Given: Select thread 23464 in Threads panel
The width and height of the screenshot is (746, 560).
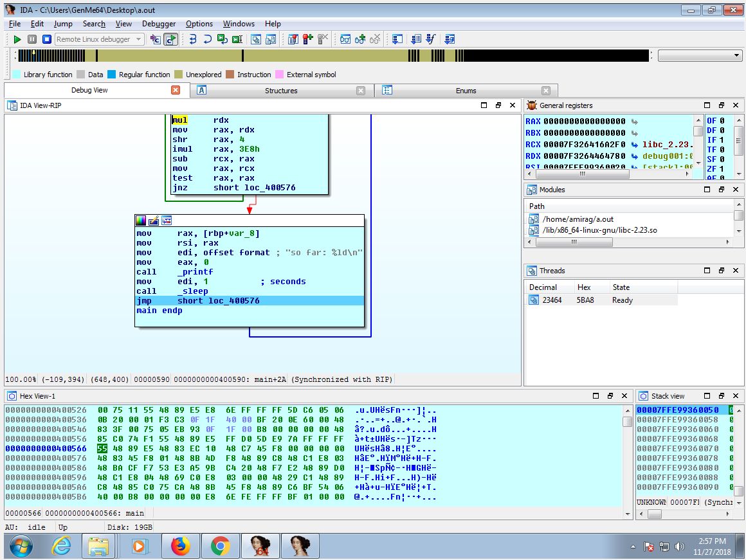Looking at the screenshot, I should point(603,300).
